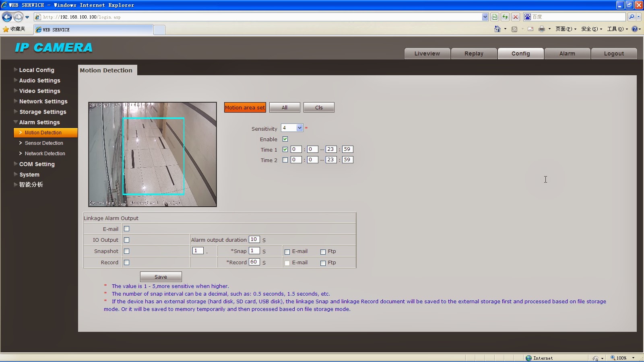Click the search magnifier icon
This screenshot has height=362, width=644.
click(x=632, y=17)
